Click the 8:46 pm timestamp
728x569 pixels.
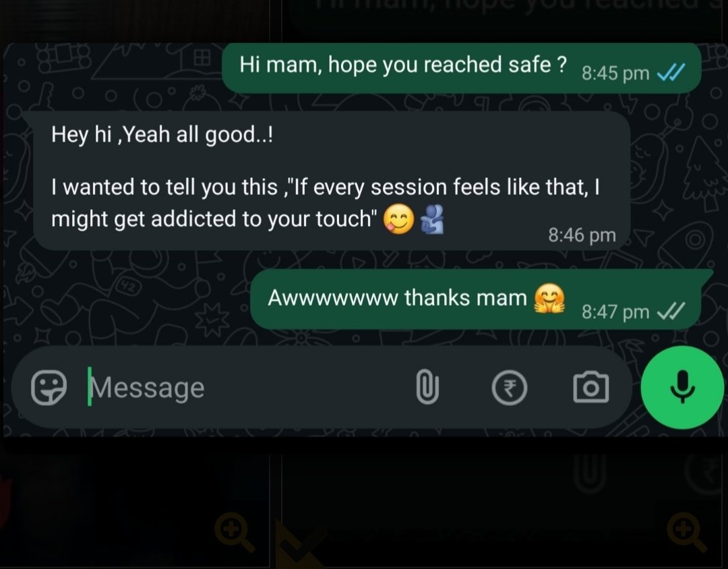tap(582, 235)
